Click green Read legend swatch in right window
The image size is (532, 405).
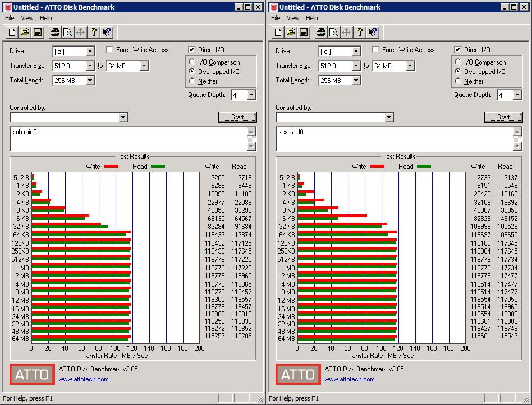tap(424, 167)
